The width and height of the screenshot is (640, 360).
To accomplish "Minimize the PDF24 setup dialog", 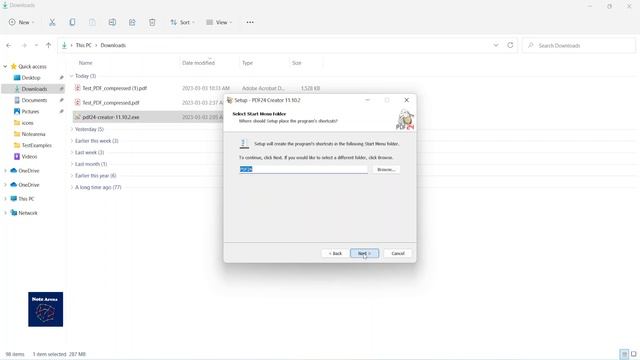I will [x=367, y=100].
